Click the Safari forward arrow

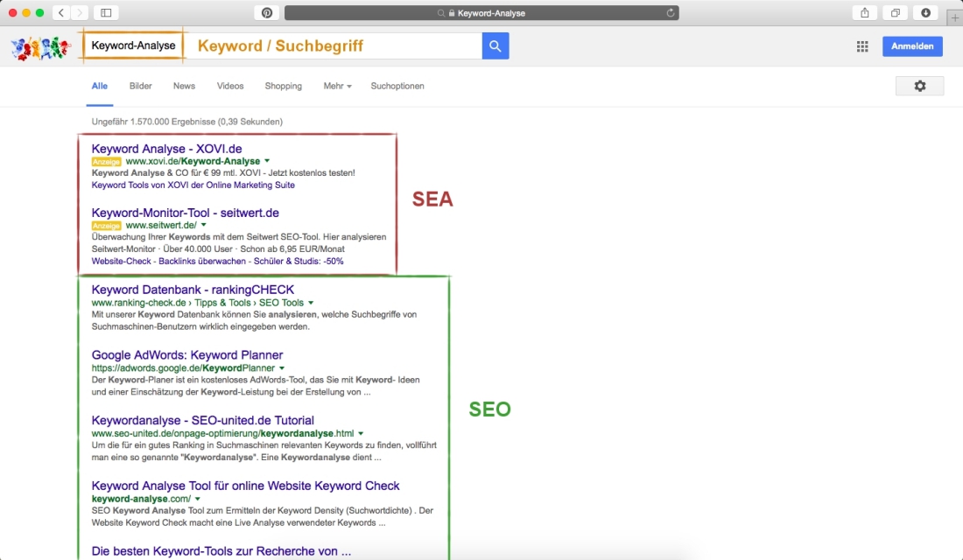pos(79,12)
